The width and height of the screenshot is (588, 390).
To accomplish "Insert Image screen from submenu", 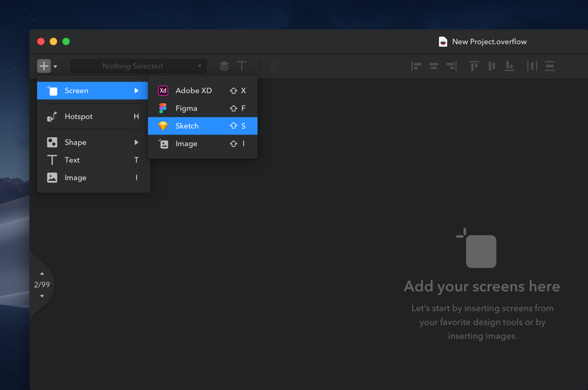I will pyautogui.click(x=202, y=143).
